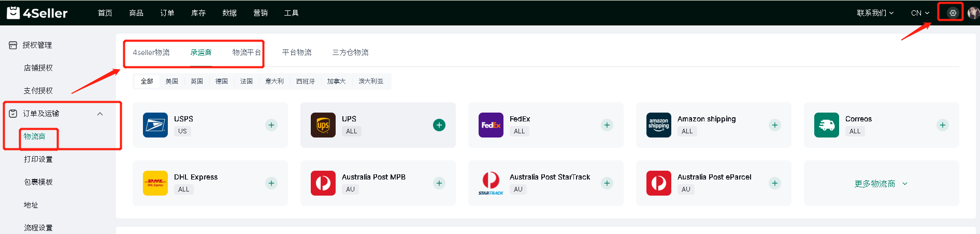980x234 pixels.
Task: Click the UPS green plus button
Action: pos(439,125)
